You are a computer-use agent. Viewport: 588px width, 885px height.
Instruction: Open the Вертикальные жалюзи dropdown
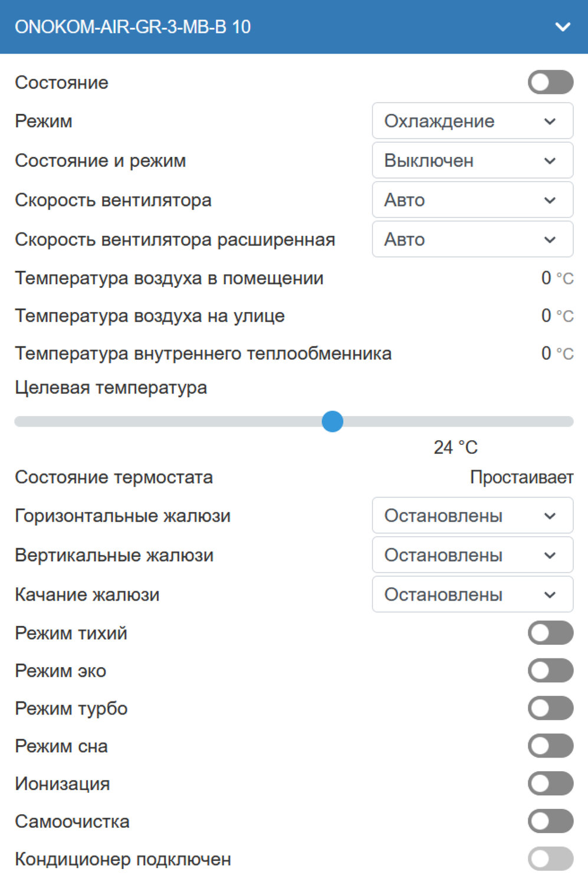pos(472,555)
